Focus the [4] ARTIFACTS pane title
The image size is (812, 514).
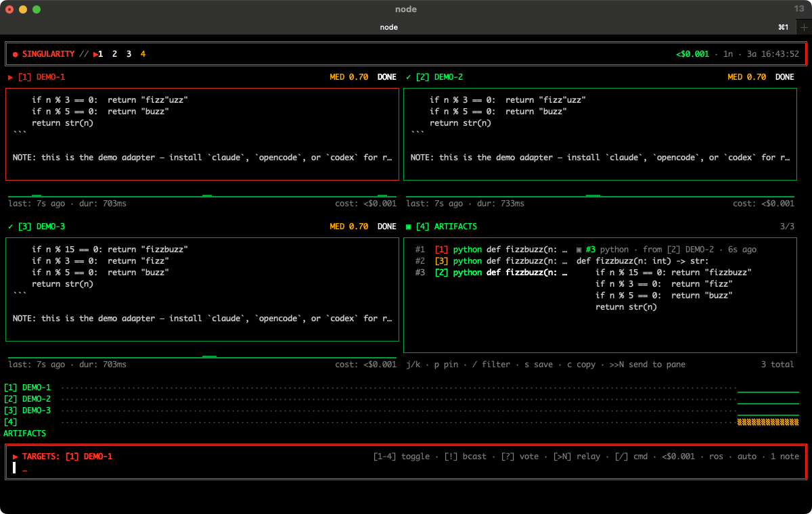coord(446,227)
